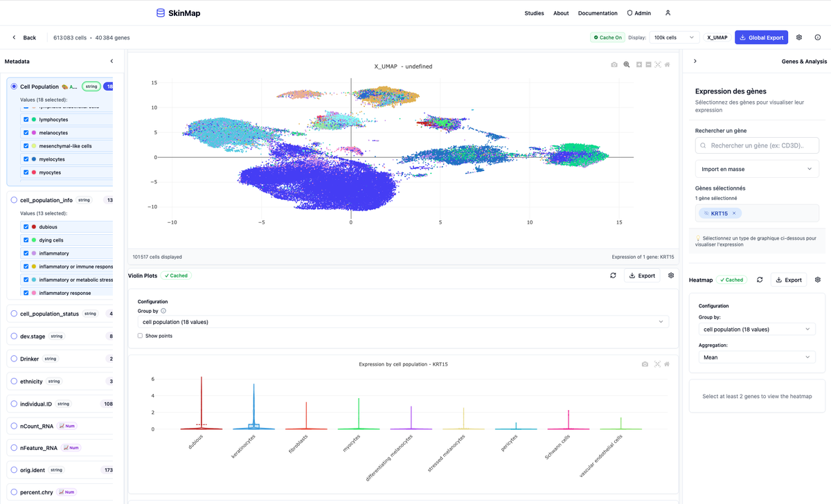Click the gene search input field
The image size is (831, 504).
756,145
